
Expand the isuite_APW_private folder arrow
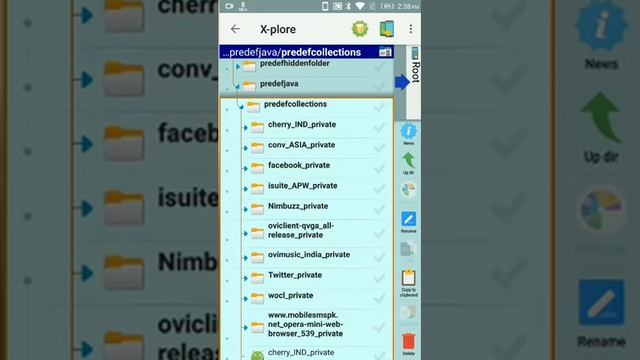[245, 189]
